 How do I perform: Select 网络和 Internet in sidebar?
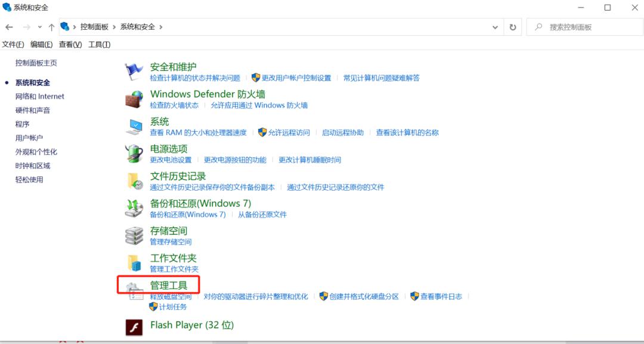pyautogui.click(x=39, y=97)
